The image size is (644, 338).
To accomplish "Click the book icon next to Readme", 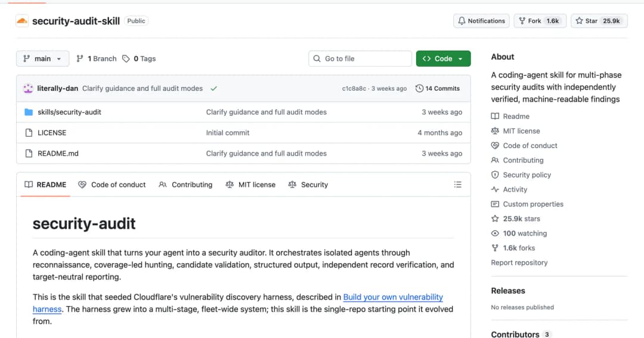I will coord(495,116).
